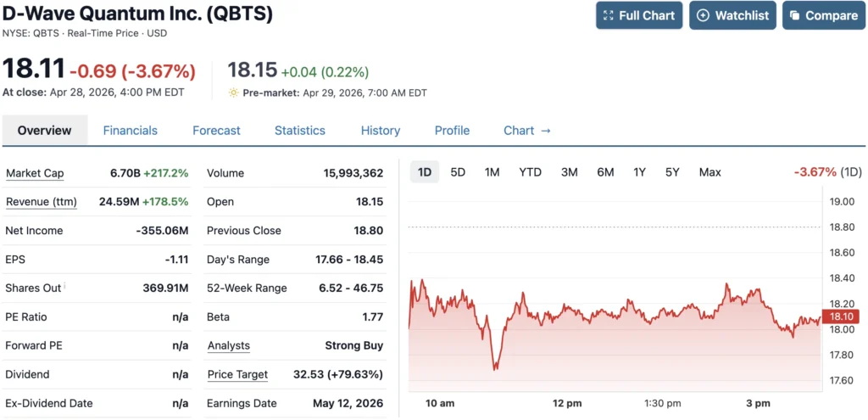Select the Max chart range
This screenshot has width=868, height=420.
pyautogui.click(x=709, y=172)
